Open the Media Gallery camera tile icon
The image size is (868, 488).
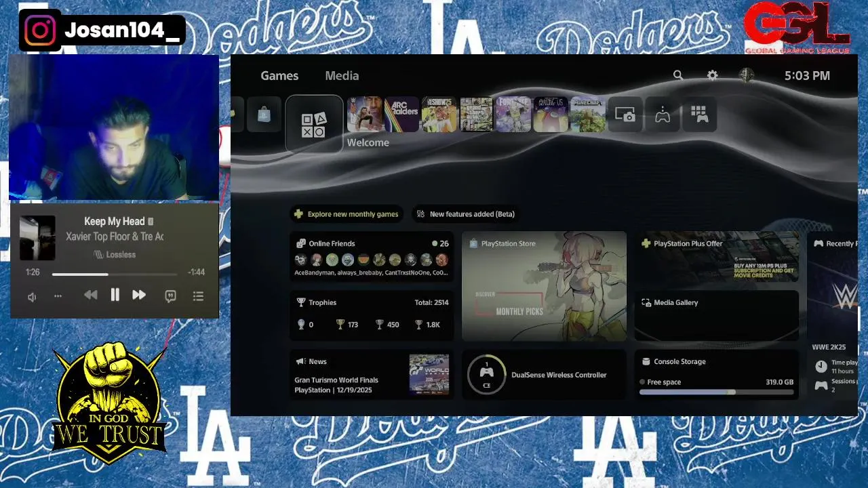click(x=625, y=115)
